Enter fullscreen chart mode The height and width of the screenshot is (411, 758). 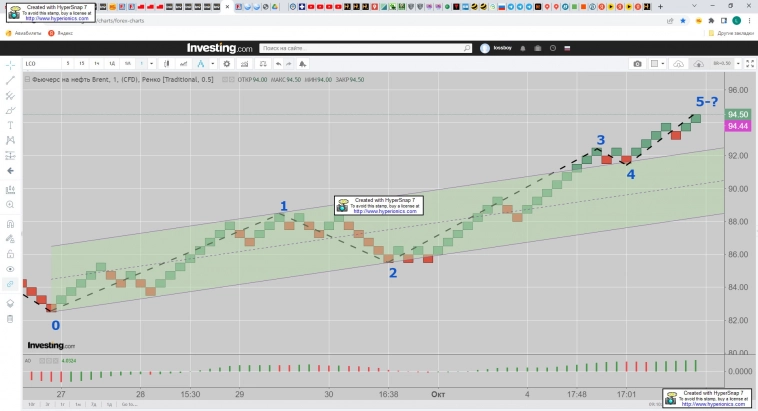coord(750,64)
